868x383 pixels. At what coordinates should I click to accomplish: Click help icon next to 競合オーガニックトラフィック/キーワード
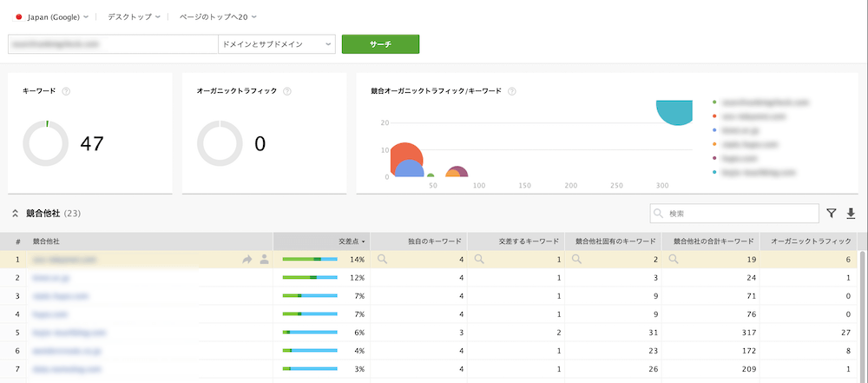tap(512, 91)
